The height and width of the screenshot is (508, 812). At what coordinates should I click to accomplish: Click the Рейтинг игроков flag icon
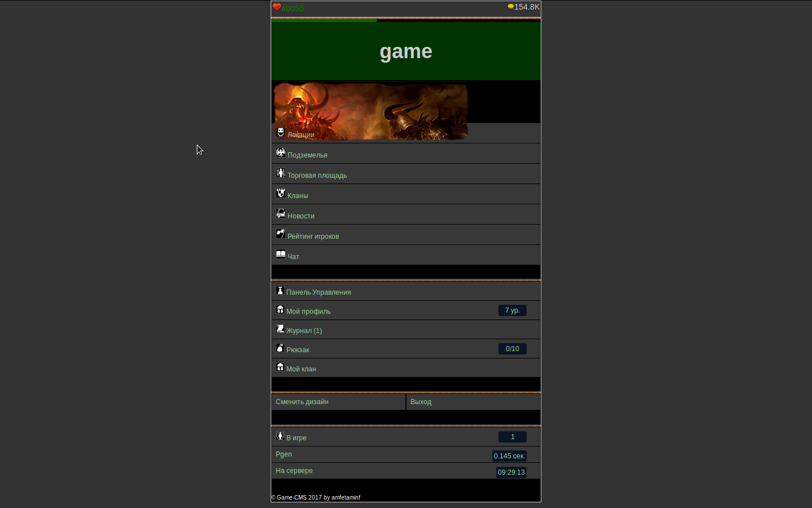click(281, 234)
